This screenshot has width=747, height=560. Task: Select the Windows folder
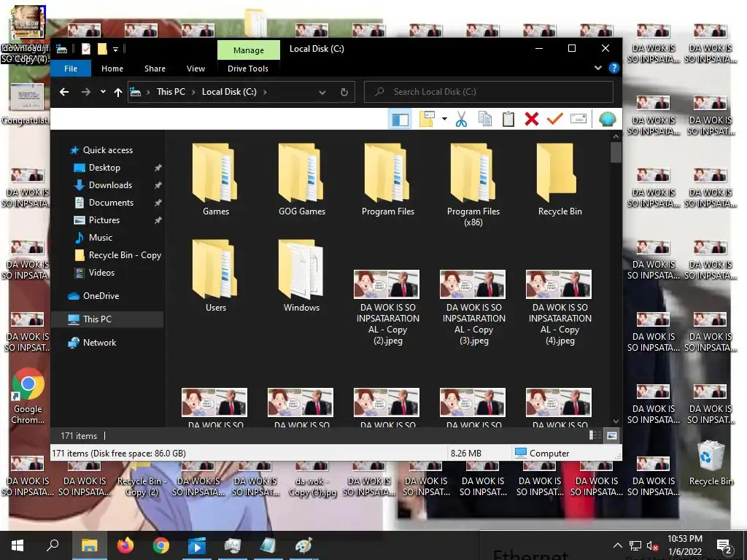coord(301,275)
